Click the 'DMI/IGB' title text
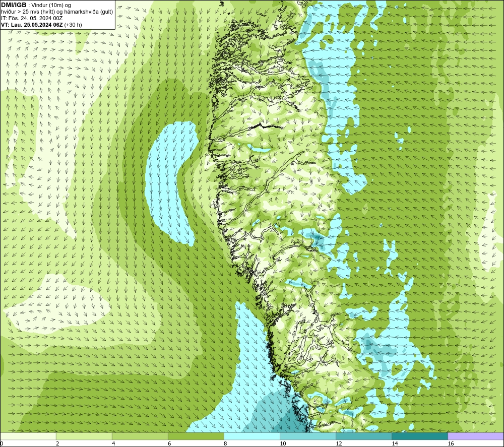This screenshot has height=447, width=504. 14,5
